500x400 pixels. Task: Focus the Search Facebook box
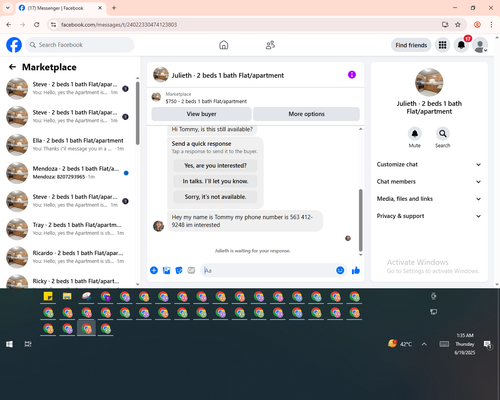(80, 45)
